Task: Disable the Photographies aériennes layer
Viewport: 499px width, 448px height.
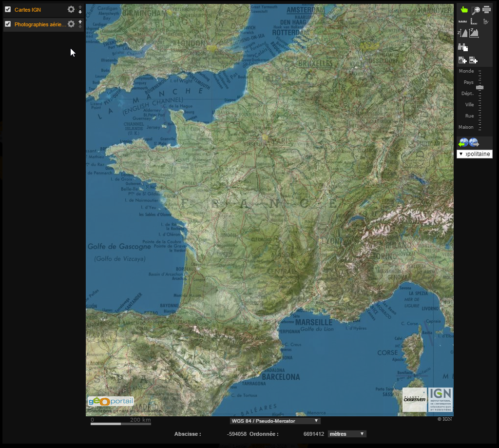Action: click(x=7, y=24)
